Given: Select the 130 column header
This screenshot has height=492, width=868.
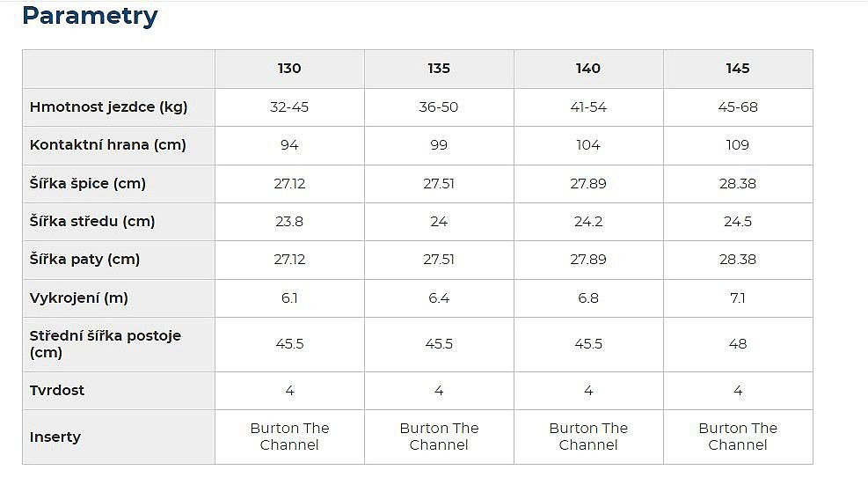Looking at the screenshot, I should 289,69.
